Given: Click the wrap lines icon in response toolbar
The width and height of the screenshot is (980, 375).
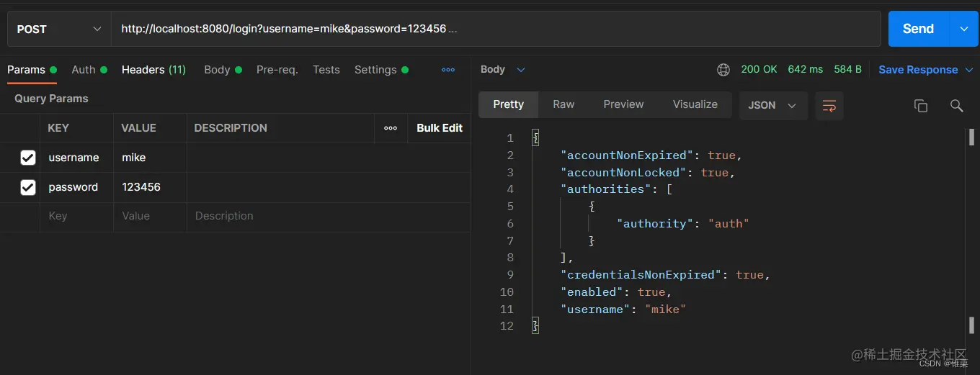Looking at the screenshot, I should [829, 106].
